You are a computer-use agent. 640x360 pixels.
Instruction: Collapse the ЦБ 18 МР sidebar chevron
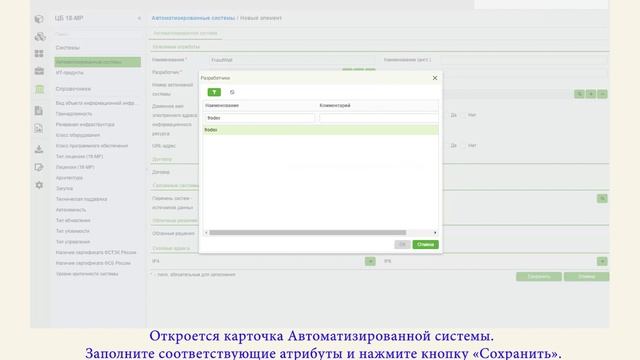coord(139,18)
